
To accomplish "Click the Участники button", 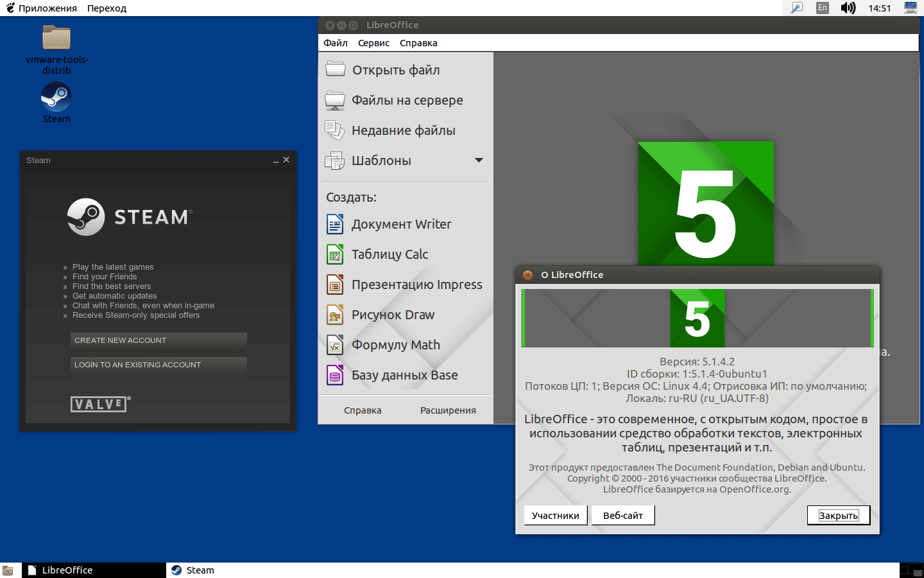I will coord(556,515).
